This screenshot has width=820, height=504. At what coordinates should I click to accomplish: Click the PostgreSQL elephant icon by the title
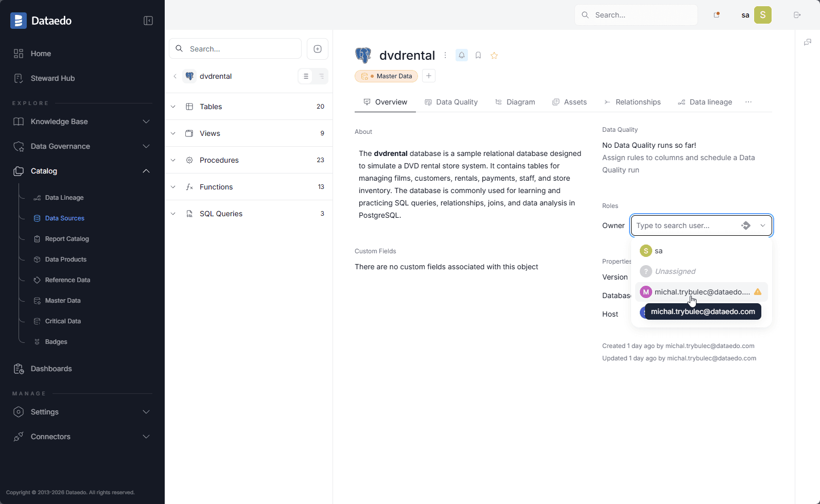coord(363,55)
